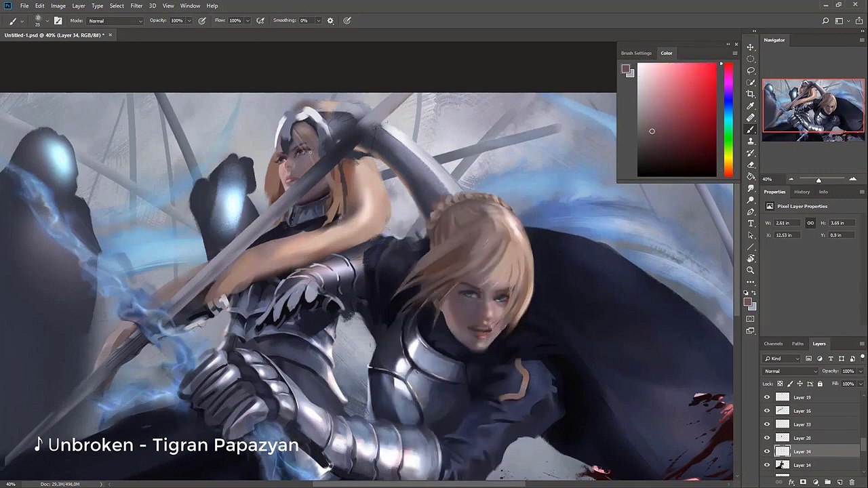Image resolution: width=868 pixels, height=488 pixels.
Task: Create a new layer
Action: pyautogui.click(x=840, y=482)
